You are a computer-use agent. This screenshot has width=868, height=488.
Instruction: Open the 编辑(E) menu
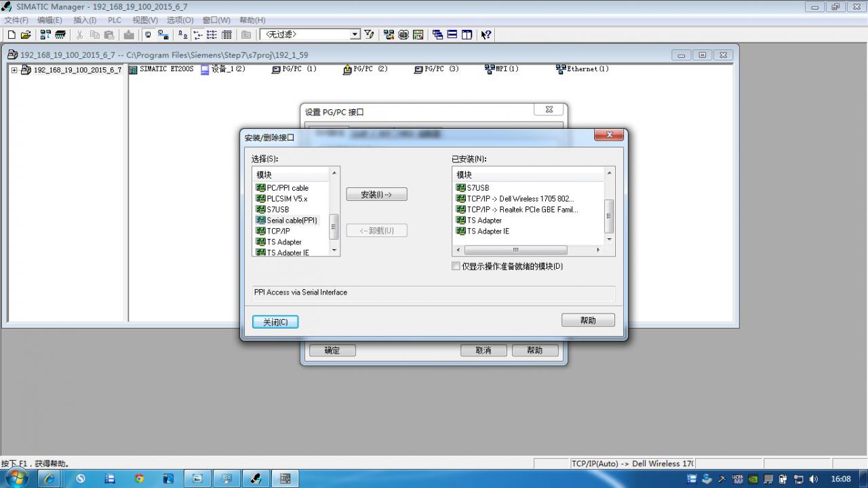(x=50, y=20)
